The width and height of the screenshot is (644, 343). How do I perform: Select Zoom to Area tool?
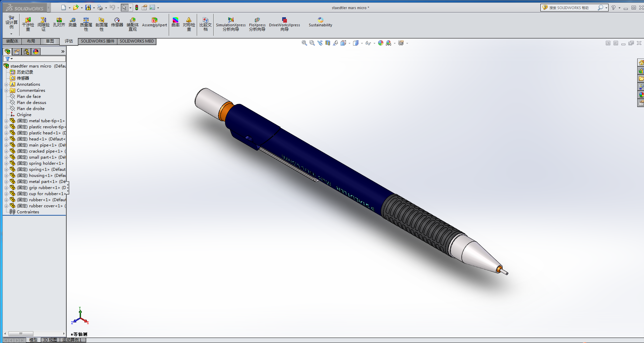pos(312,43)
